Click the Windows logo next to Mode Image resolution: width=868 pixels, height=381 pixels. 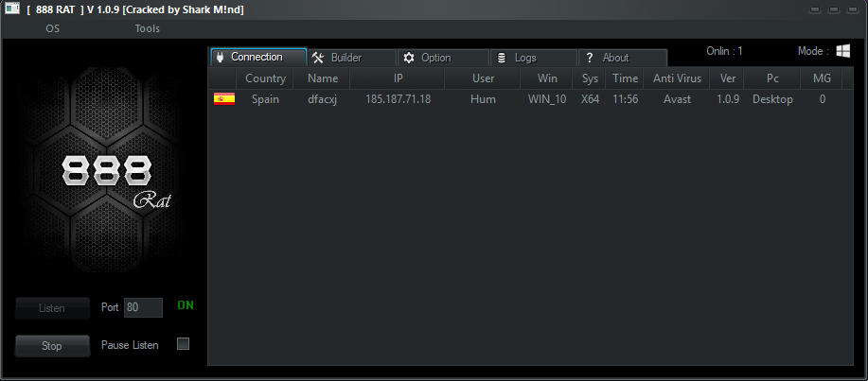(x=843, y=51)
